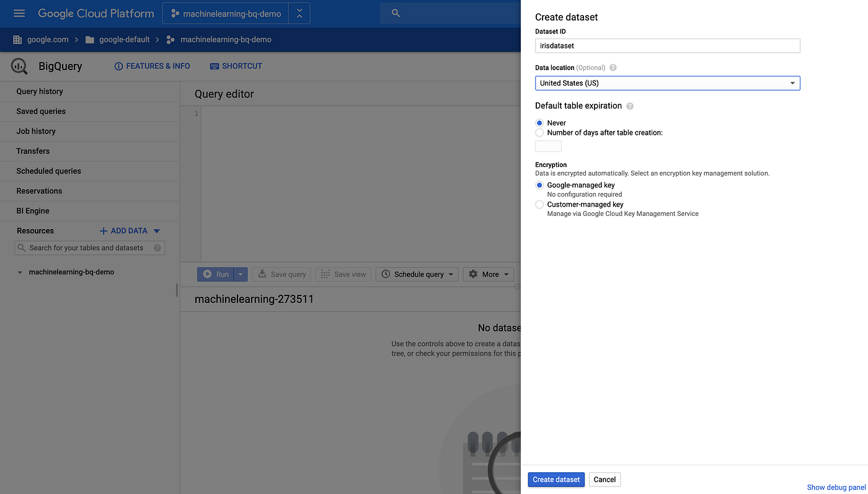This screenshot has width=868, height=494.
Task: Click the Data location help icon
Action: point(613,68)
